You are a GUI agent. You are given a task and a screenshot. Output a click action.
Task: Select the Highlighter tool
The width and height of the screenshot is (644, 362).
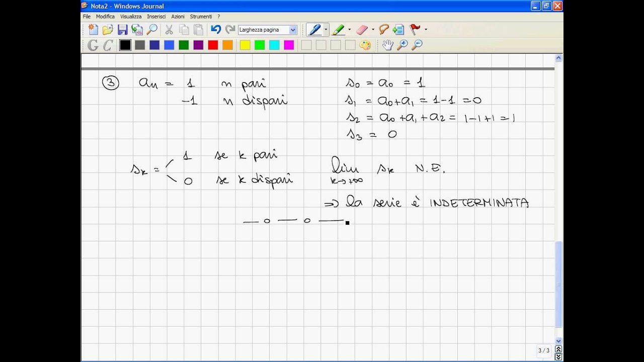point(338,30)
